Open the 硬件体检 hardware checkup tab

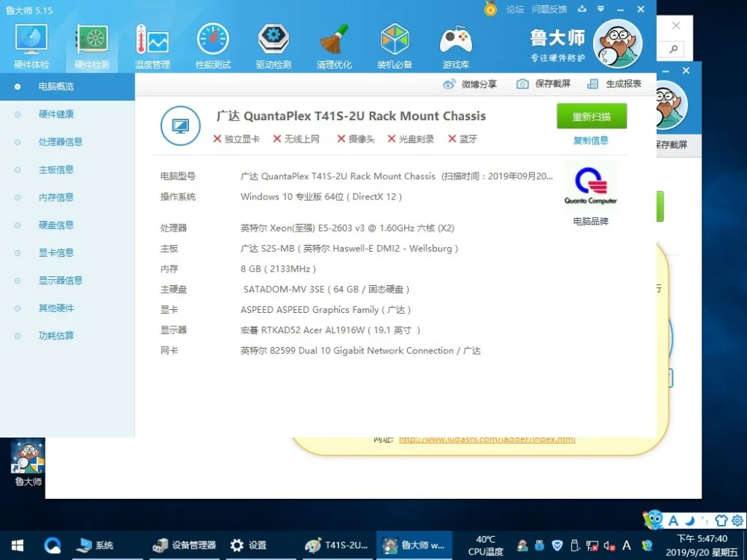point(31,46)
